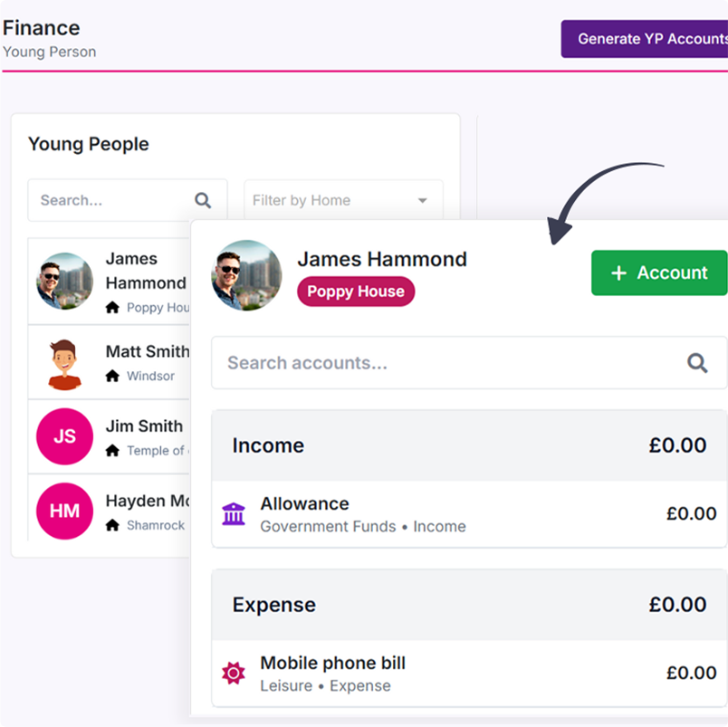Click Jim Smith's JS avatar

pos(64,435)
